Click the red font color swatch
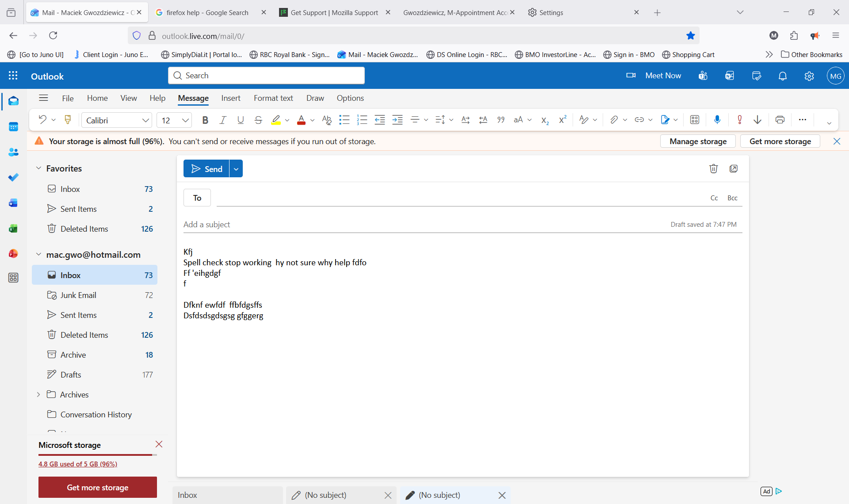Viewport: 849px width, 504px height. 301,120
